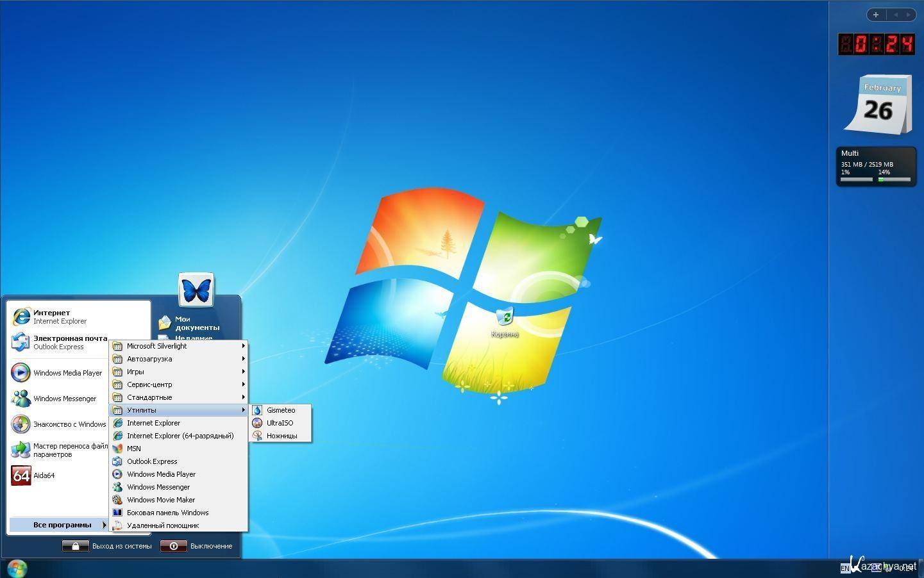Click the EN language indicator
The height and width of the screenshot is (578, 924).
845,568
